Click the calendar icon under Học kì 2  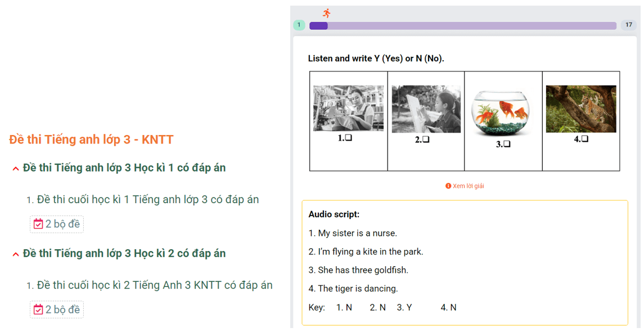coord(38,309)
